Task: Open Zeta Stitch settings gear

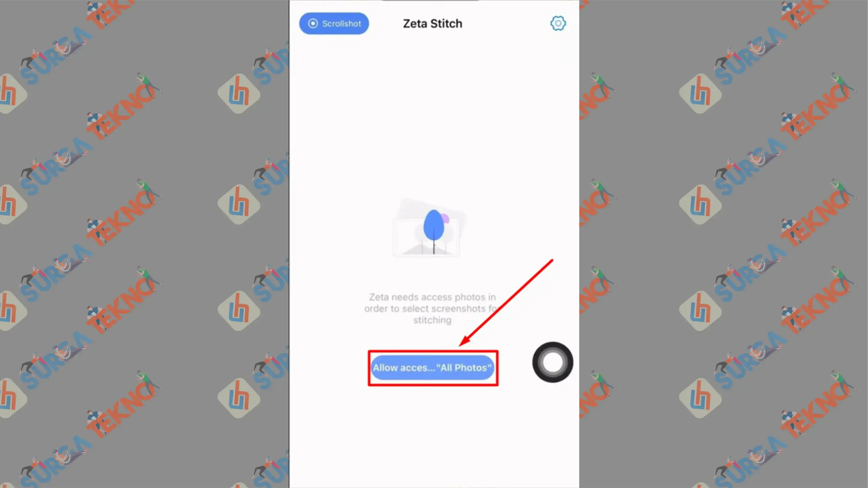Action: tap(558, 23)
